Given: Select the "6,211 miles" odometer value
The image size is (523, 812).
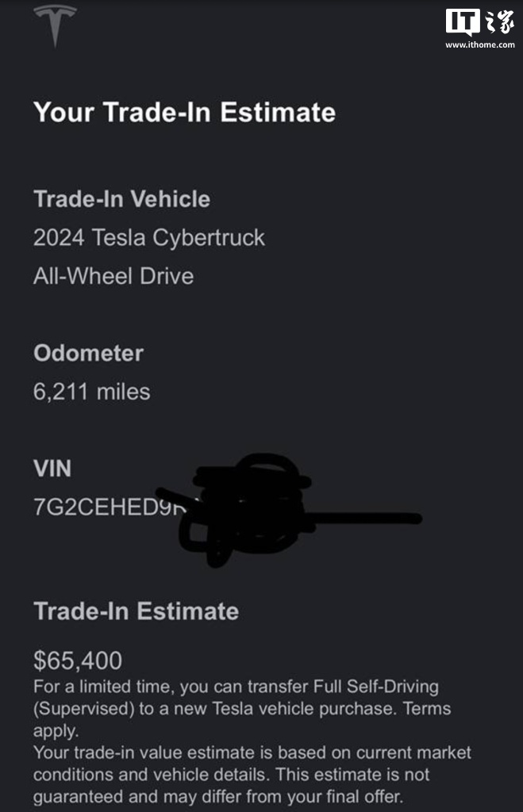Looking at the screenshot, I should [x=91, y=391].
